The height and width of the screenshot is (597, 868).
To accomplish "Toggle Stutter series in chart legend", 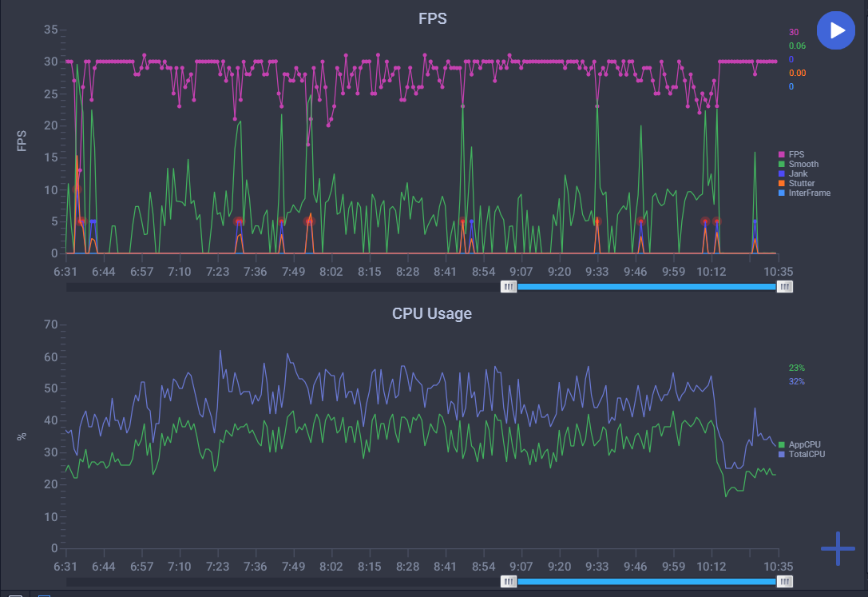I will point(796,183).
